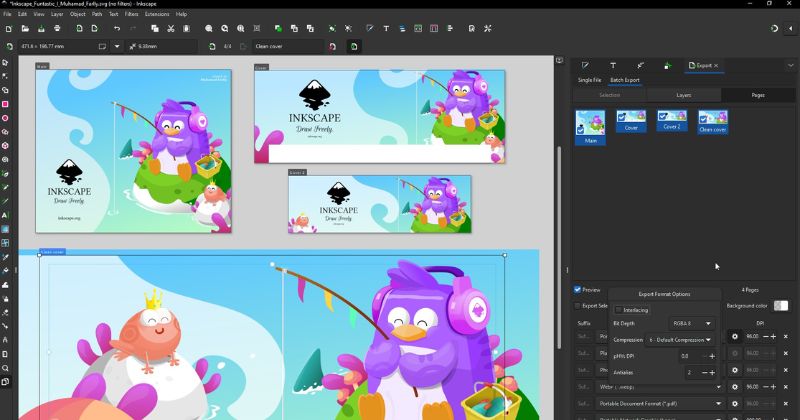Switch to the Batch Export tab

pos(624,80)
